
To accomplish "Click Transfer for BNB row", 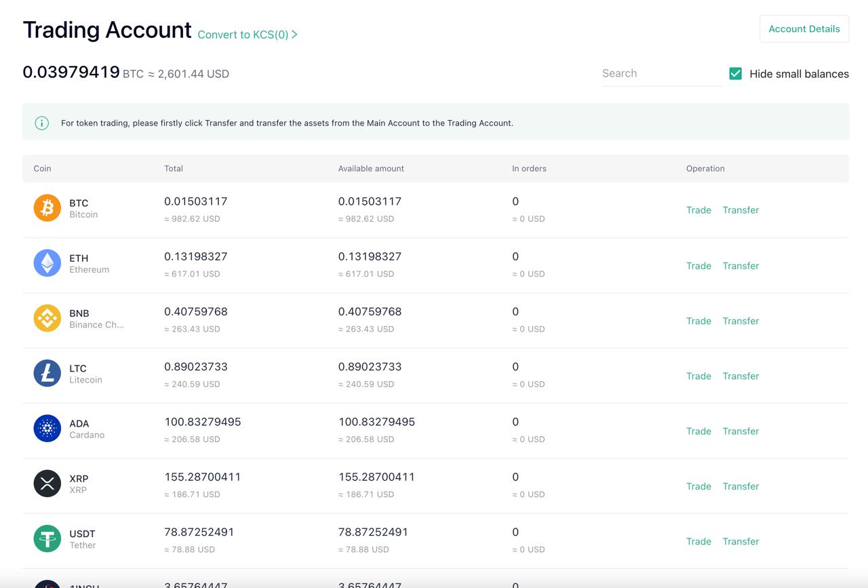I will coord(741,321).
